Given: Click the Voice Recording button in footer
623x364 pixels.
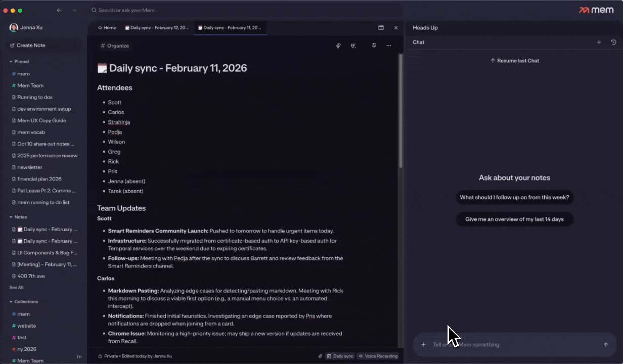Looking at the screenshot, I should pos(378,356).
